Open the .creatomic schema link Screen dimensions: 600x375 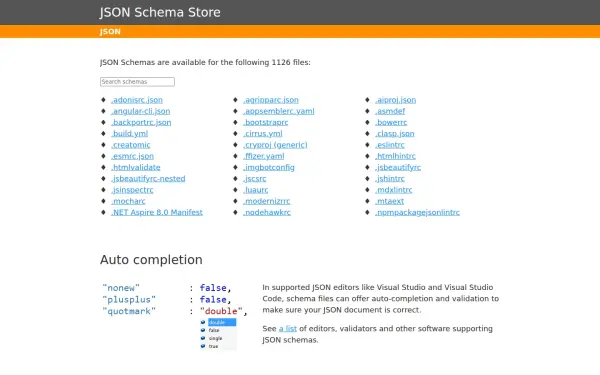click(x=130, y=145)
